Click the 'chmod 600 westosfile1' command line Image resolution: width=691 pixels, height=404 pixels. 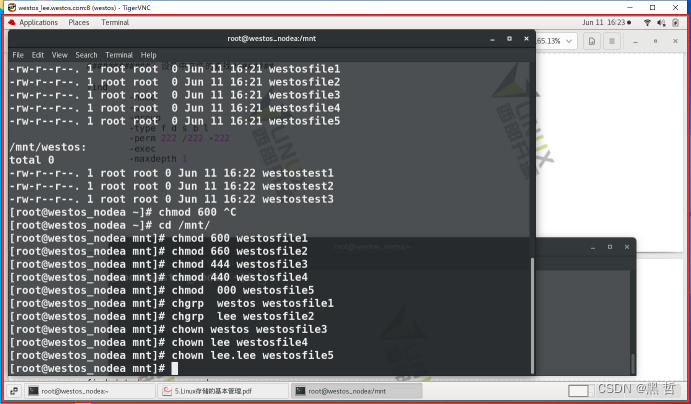point(159,238)
